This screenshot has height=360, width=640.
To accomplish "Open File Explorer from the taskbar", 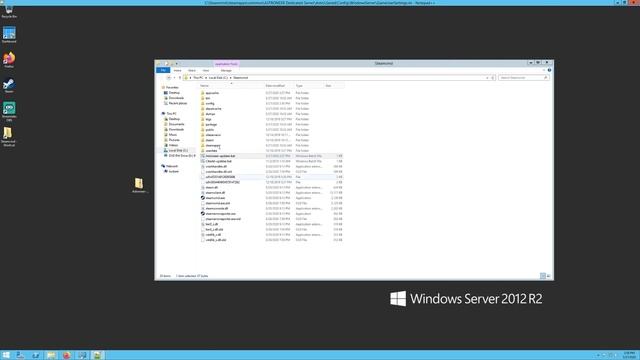I will click(x=51, y=355).
